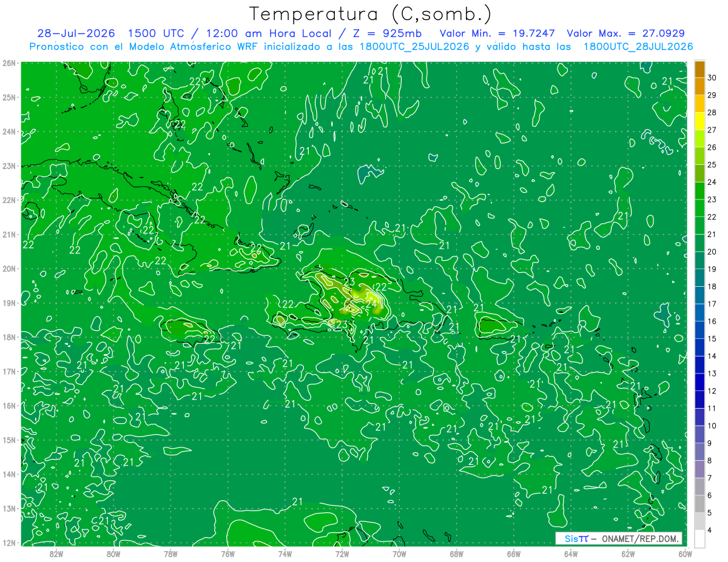Click the gold swatch between 28 and 29

click(699, 104)
